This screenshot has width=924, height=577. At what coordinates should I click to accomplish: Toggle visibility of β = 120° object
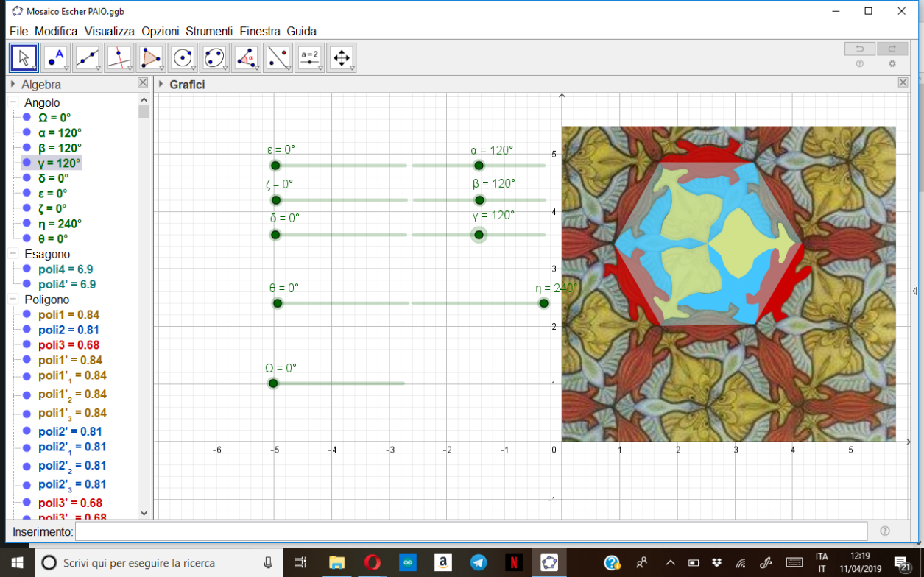(x=27, y=148)
